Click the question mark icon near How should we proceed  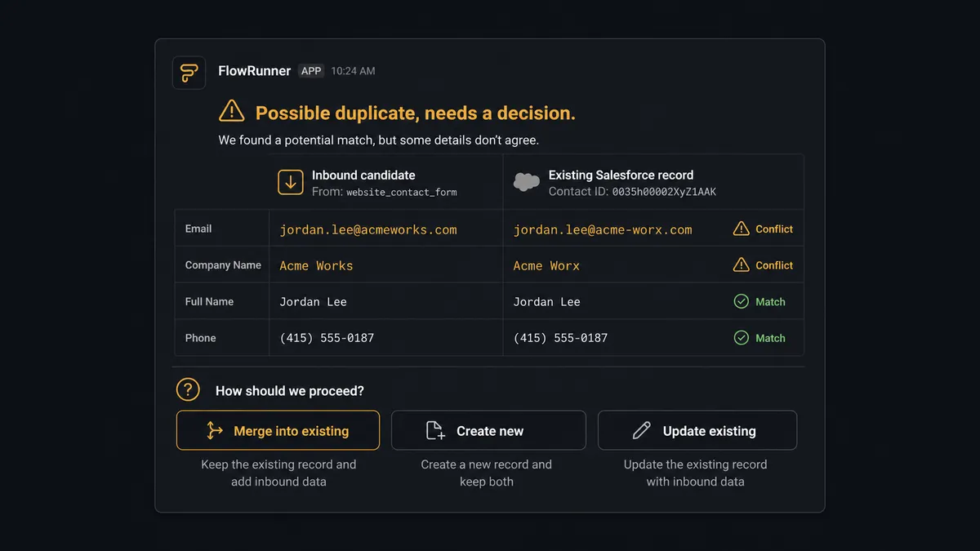(188, 389)
